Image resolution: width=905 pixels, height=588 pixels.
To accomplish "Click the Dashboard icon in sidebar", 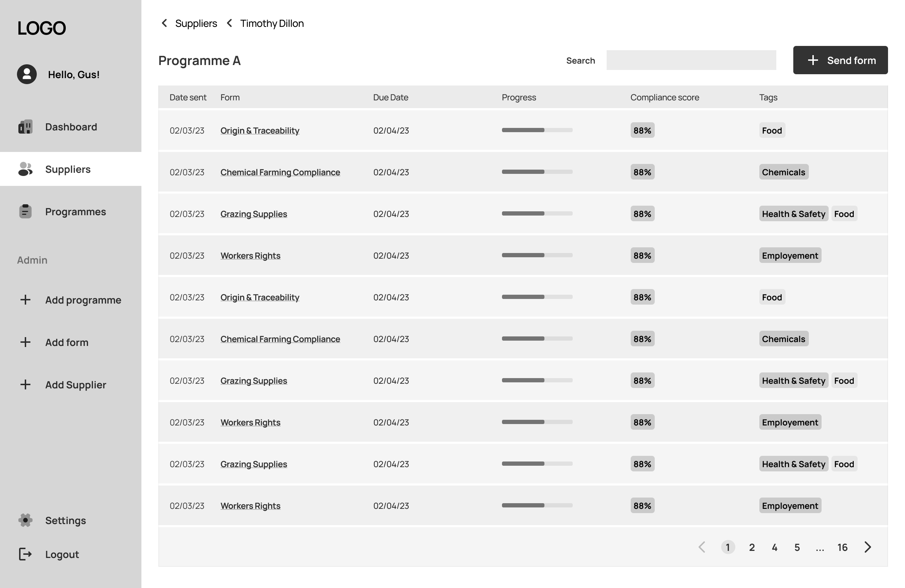I will coord(25,127).
